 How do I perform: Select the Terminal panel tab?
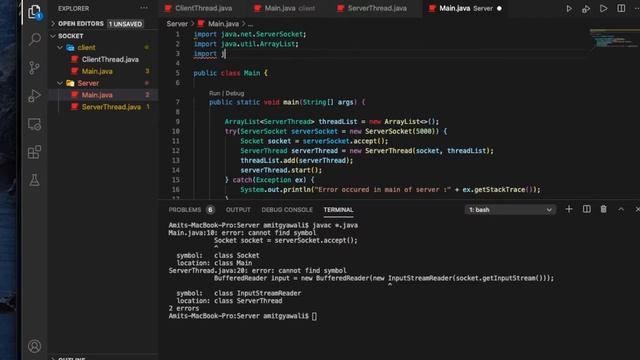[338, 210]
